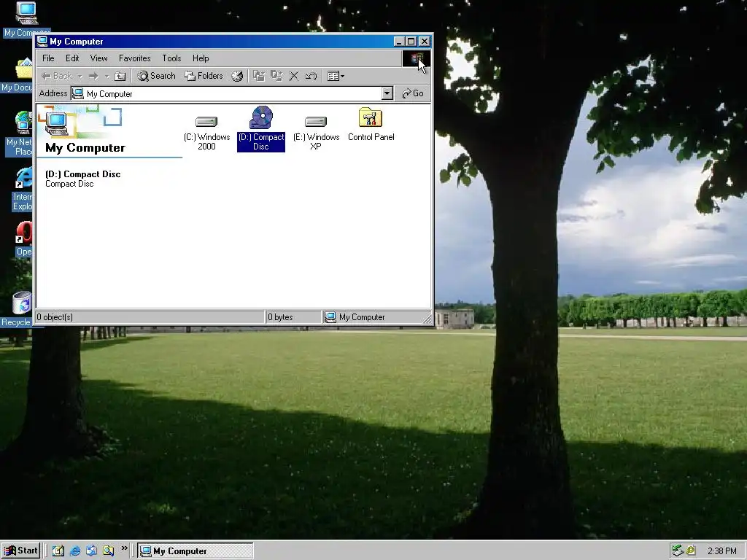Click the Copy To toolbar icon
747x560 pixels.
pos(276,76)
